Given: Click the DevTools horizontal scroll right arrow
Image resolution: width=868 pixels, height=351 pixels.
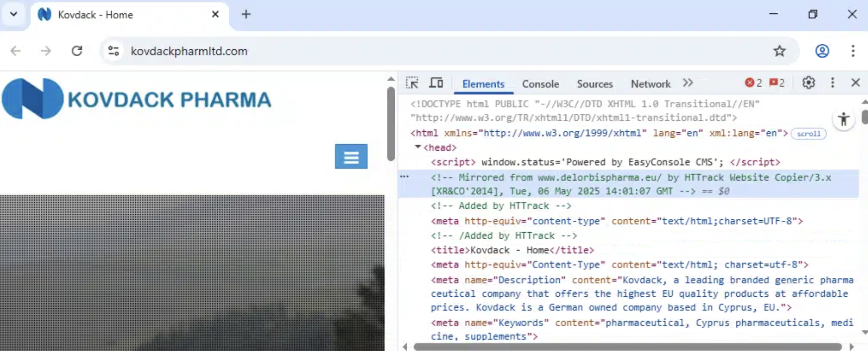Looking at the screenshot, I should point(852,347).
